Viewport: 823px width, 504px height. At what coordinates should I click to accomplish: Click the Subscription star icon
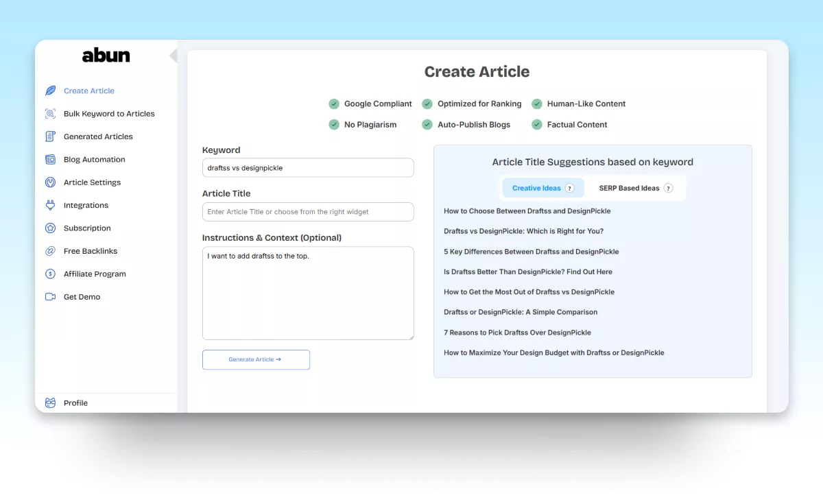coord(50,228)
